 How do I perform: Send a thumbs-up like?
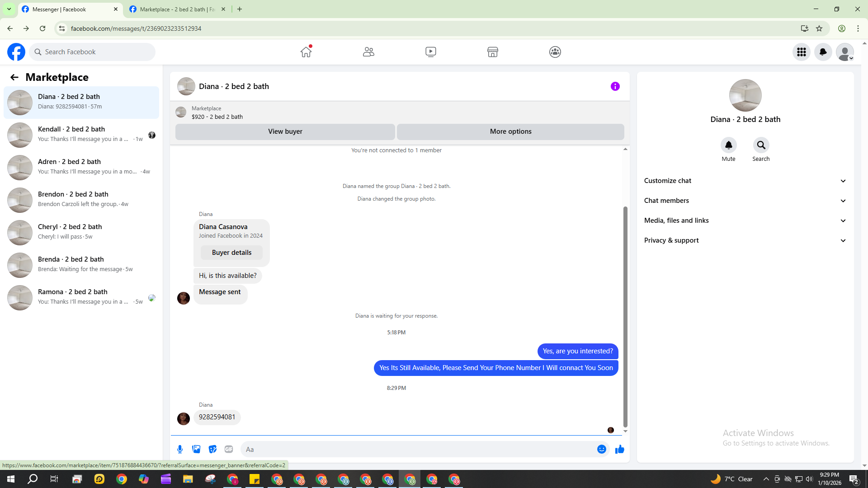(x=619, y=449)
